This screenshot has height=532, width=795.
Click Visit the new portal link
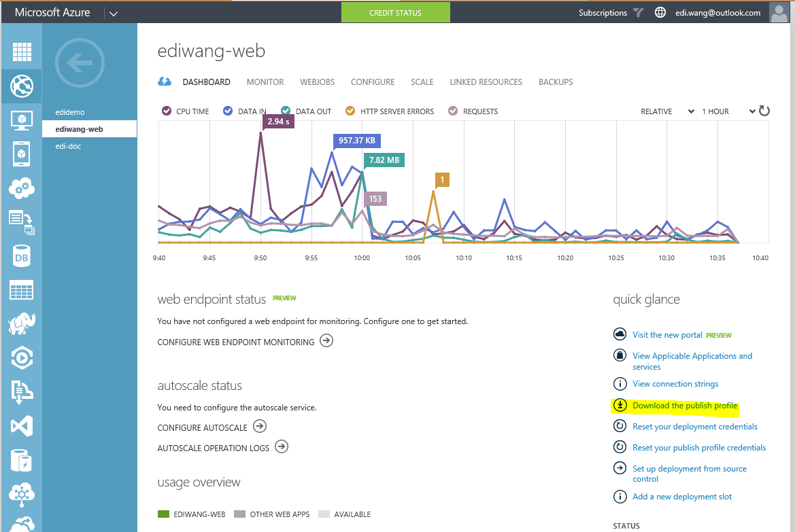pos(667,335)
